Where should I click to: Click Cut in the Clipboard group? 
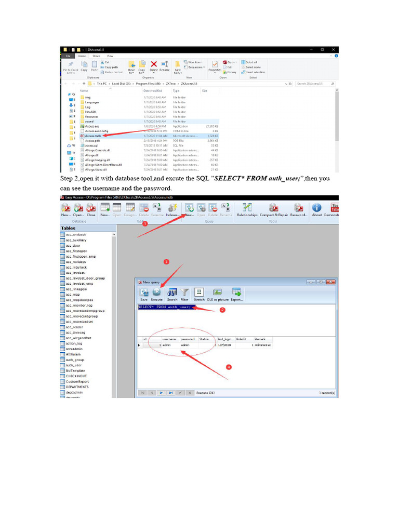pyautogui.click(x=105, y=62)
